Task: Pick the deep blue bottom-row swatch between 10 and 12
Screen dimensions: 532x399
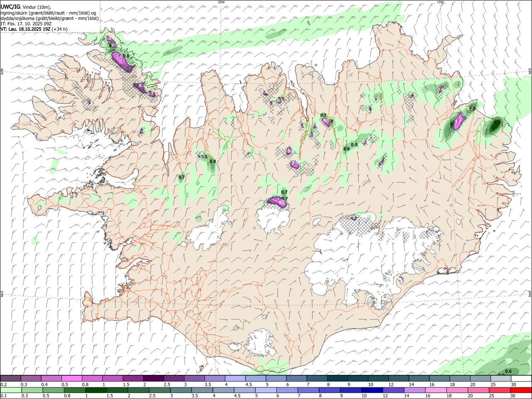Action: point(372,390)
